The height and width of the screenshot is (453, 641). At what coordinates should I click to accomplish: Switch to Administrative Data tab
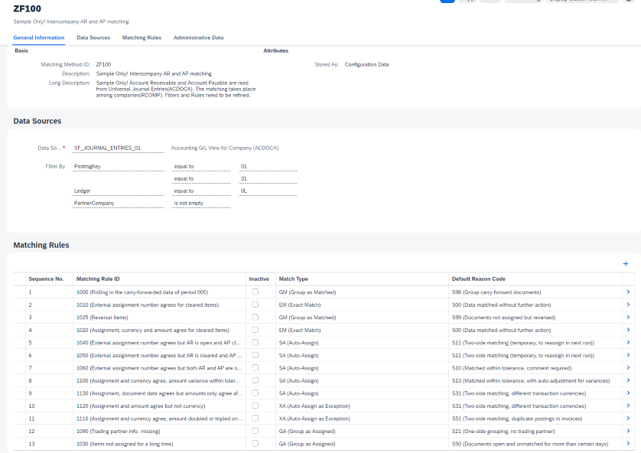(199, 38)
